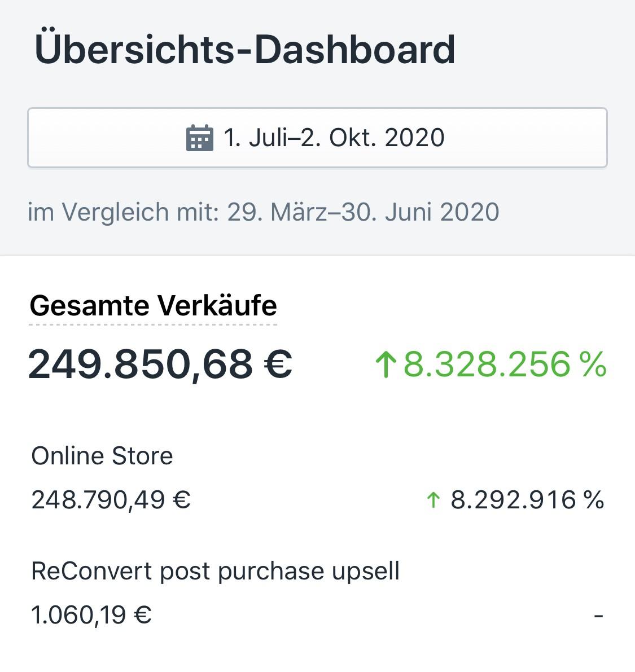Select the Online Store sales channel row
Viewport: 635px width, 672px height.
[102, 456]
